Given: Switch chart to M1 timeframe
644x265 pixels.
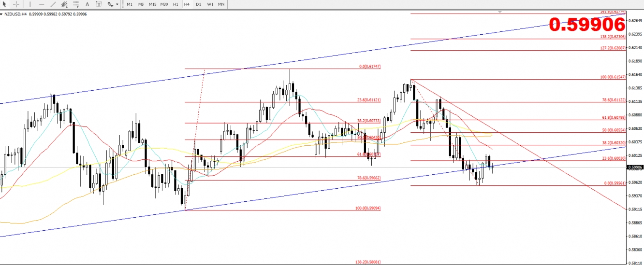Looking at the screenshot, I should (130, 4).
